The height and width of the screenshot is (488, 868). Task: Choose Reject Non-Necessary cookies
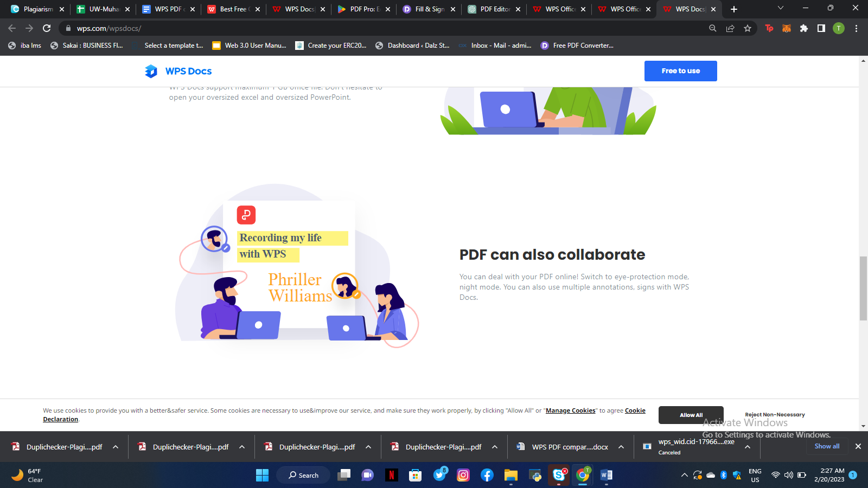click(775, 415)
